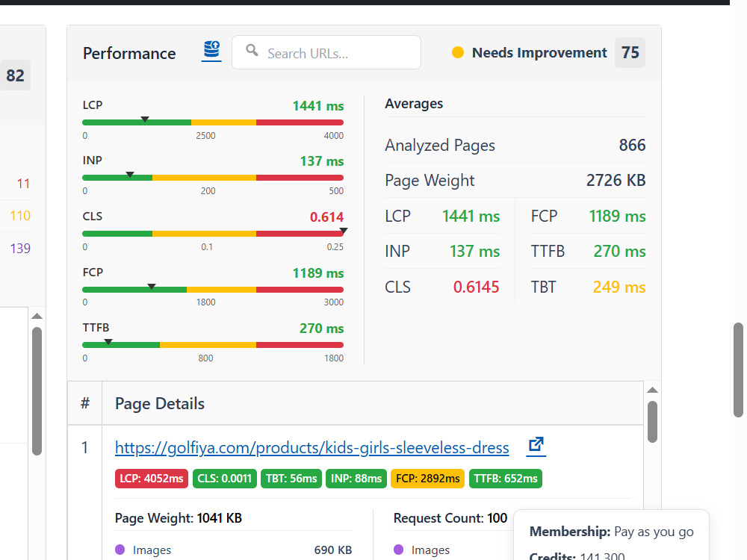Click the magnifier icon in the search box
747x560 pixels.
pos(252,50)
